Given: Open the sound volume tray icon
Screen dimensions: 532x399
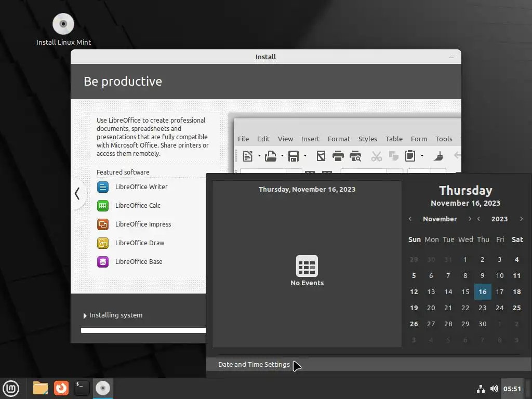Looking at the screenshot, I should click(494, 389).
